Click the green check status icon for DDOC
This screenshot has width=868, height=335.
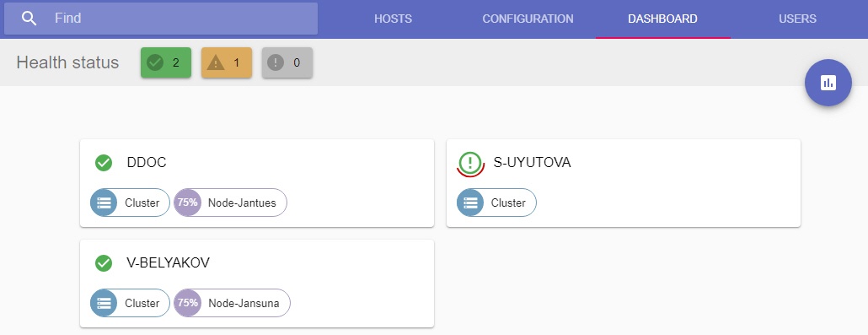(x=104, y=163)
